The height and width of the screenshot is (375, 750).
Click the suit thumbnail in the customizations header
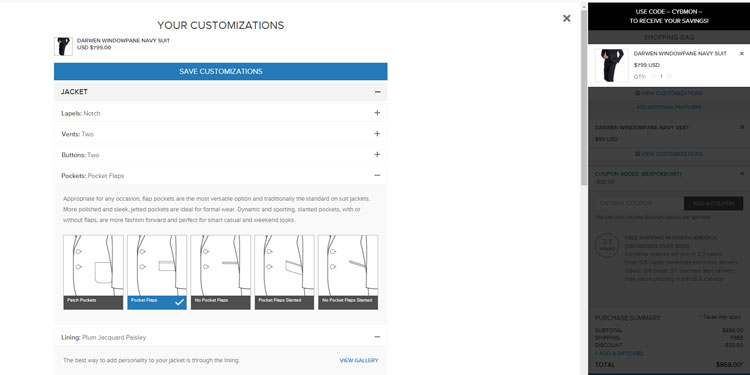[63, 46]
